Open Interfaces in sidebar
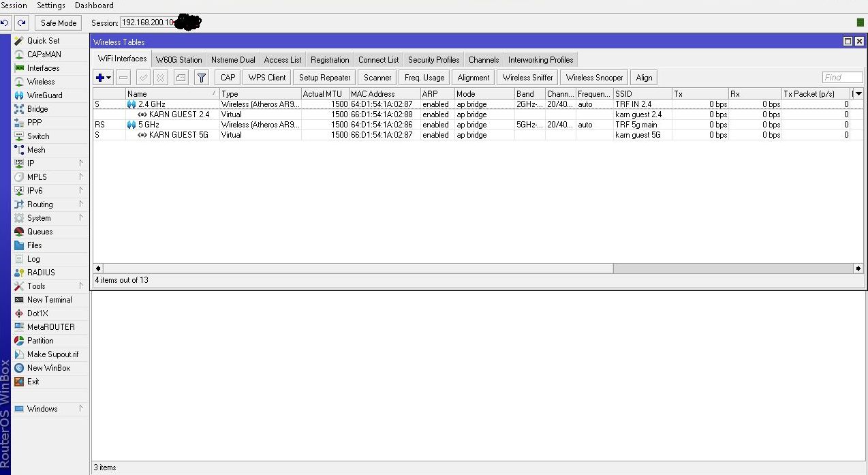This screenshot has height=475, width=868. pos(43,68)
